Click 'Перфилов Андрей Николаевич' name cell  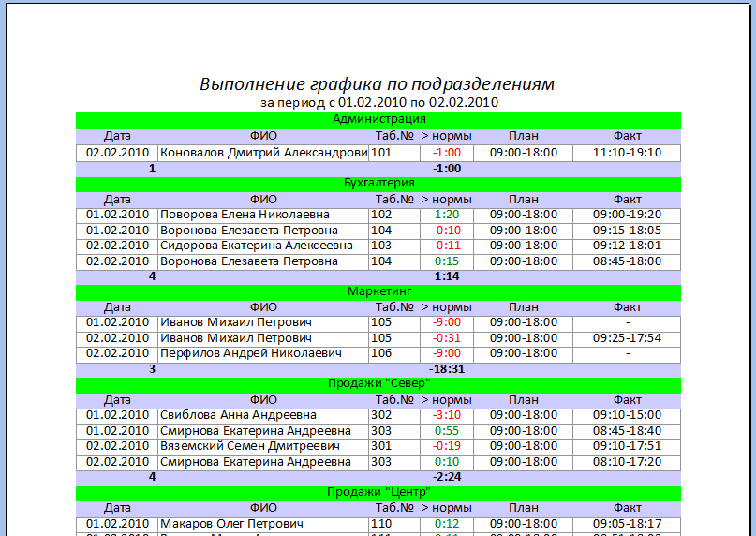click(263, 354)
